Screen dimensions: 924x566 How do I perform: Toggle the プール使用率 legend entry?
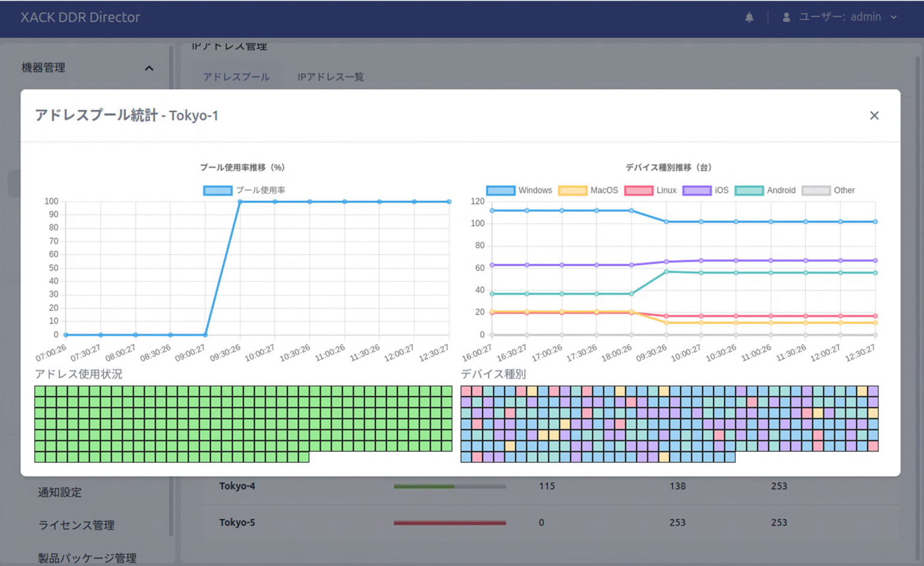coord(244,190)
